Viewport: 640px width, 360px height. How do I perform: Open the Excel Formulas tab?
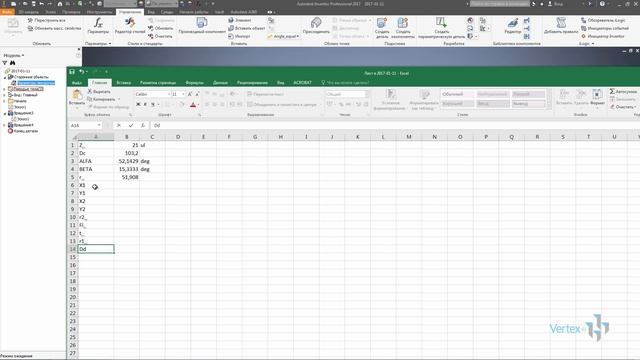click(x=194, y=82)
